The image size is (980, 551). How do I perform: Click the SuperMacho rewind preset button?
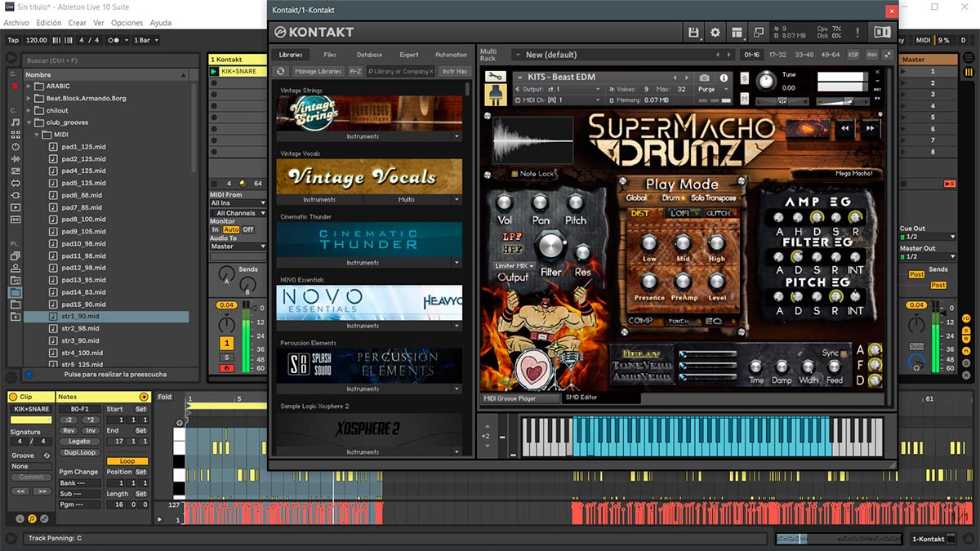point(845,127)
